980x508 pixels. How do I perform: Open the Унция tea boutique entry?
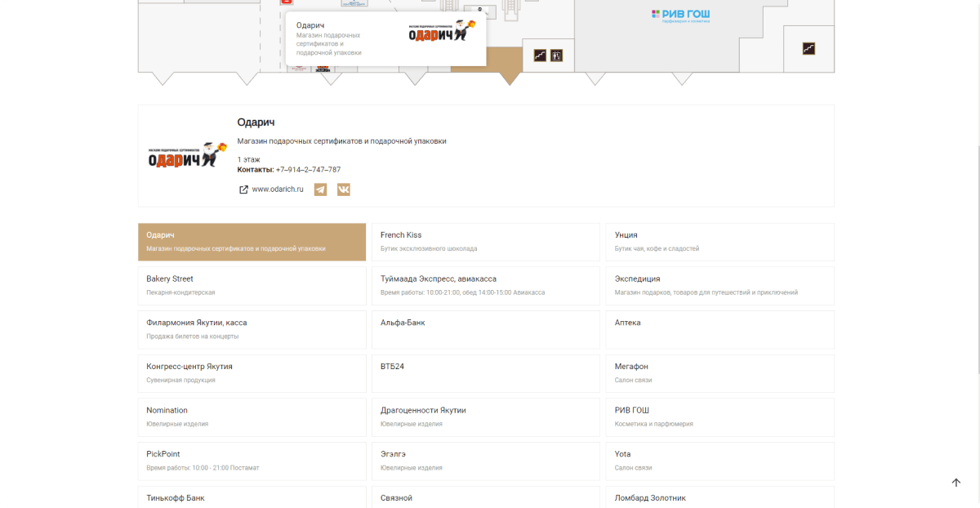(x=719, y=242)
